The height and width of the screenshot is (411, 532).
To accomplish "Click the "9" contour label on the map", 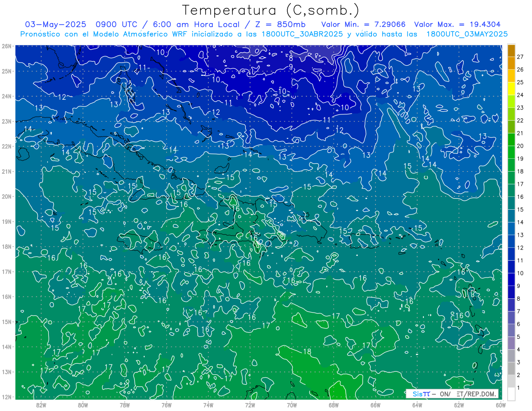I will (291, 67).
